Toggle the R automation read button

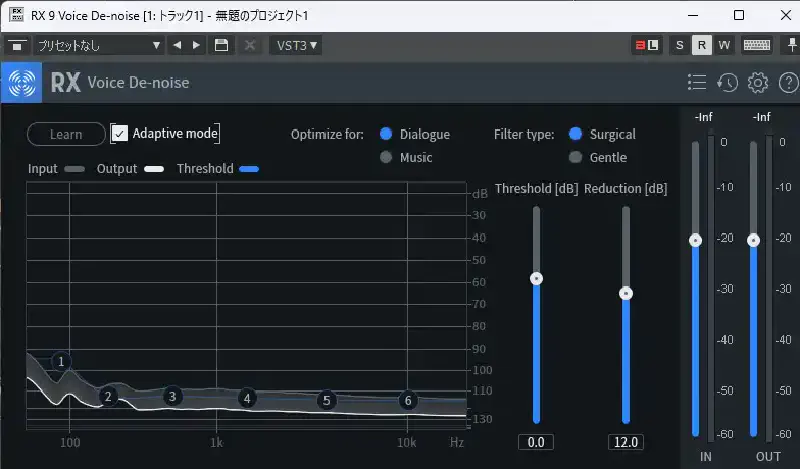coord(702,45)
